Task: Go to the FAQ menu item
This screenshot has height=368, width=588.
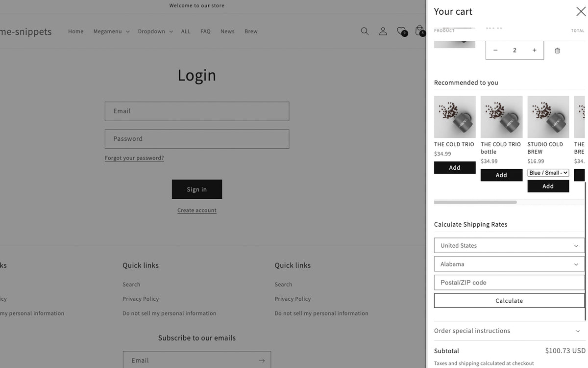Action: [x=205, y=31]
